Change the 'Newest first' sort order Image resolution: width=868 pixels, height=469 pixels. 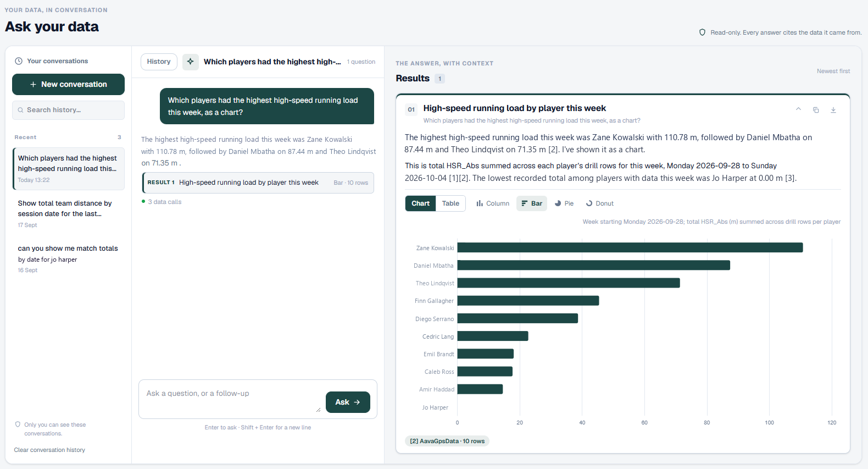tap(833, 71)
